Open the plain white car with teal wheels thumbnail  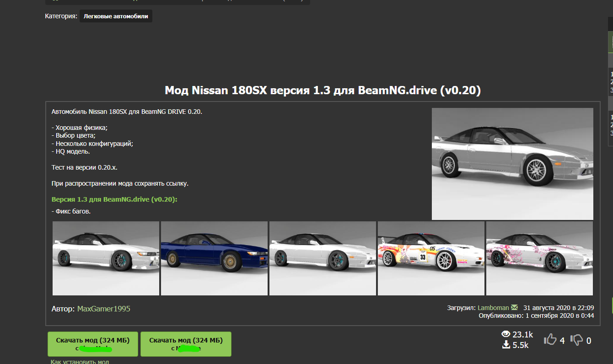pos(106,258)
